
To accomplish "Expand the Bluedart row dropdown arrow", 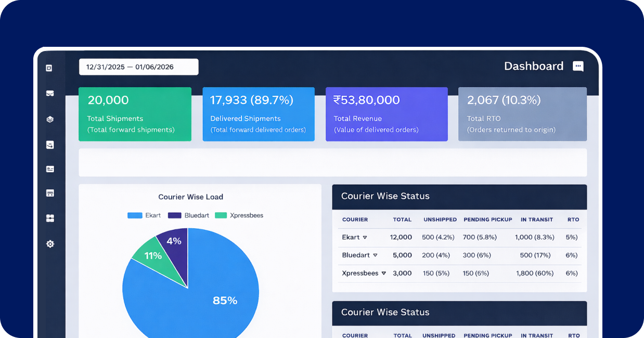I will tap(375, 255).
